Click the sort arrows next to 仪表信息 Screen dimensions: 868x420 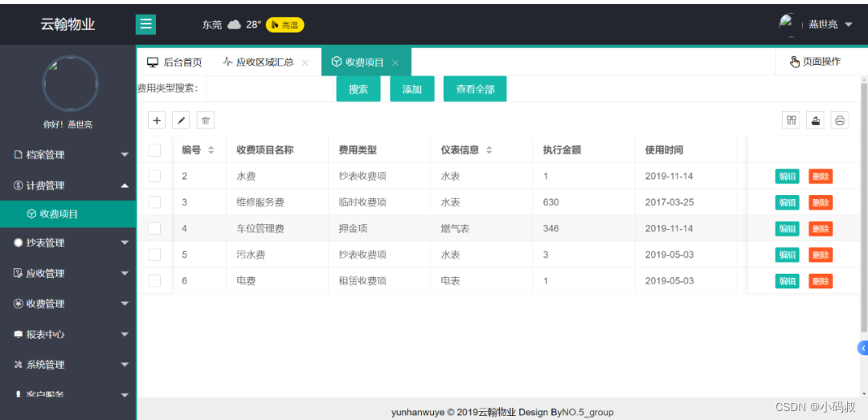(489, 150)
